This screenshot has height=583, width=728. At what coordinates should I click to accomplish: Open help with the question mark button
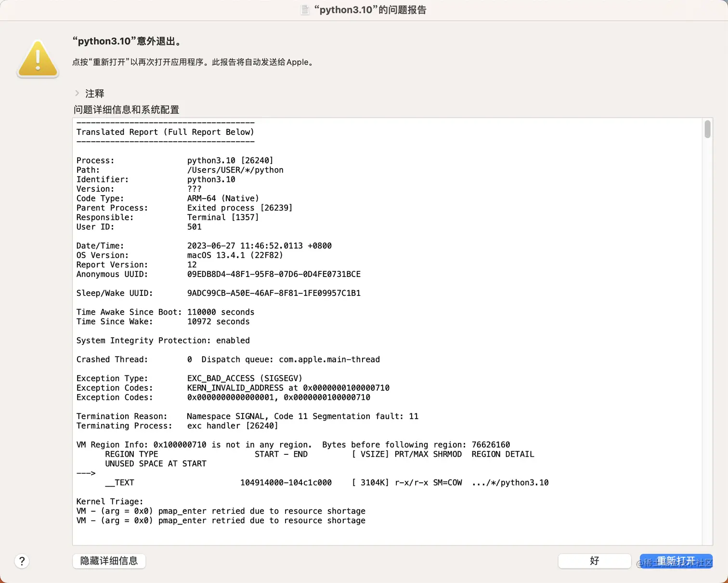22,561
